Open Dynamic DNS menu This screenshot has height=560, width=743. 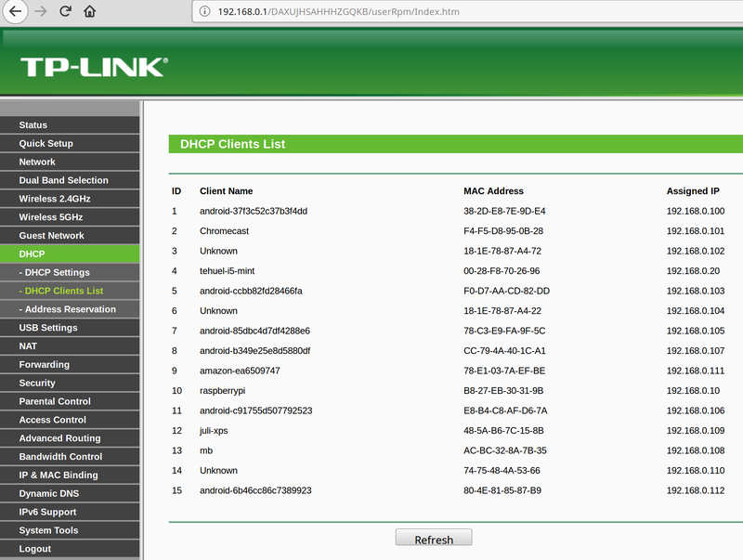[70, 494]
